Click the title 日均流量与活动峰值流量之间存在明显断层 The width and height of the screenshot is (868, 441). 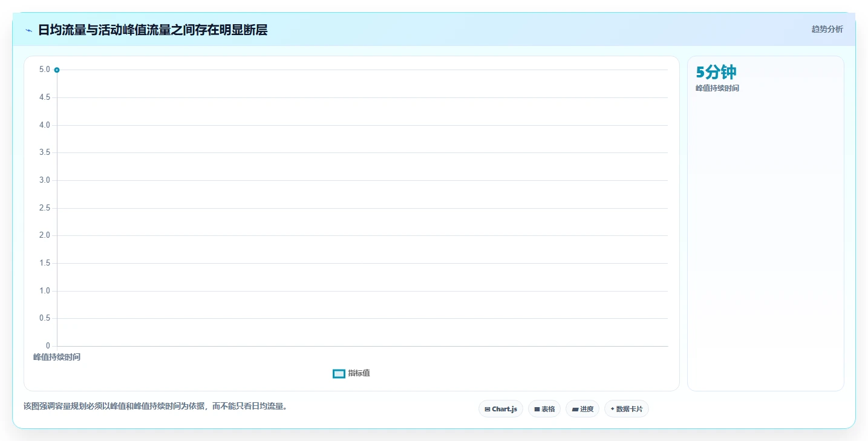152,30
